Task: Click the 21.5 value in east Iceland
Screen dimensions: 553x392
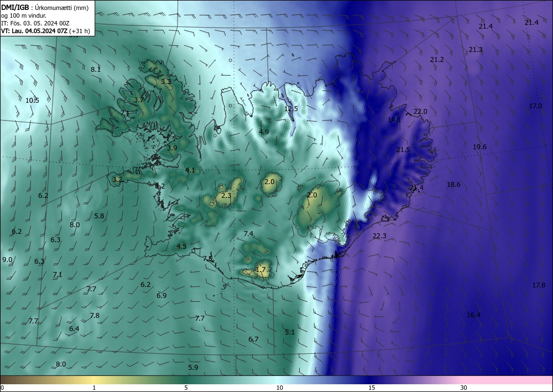Action: [x=403, y=150]
